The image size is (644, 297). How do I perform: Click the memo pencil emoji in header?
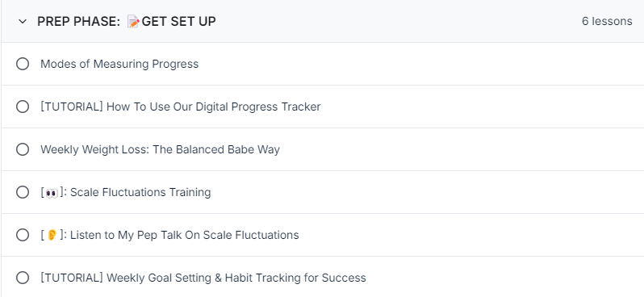(x=133, y=21)
